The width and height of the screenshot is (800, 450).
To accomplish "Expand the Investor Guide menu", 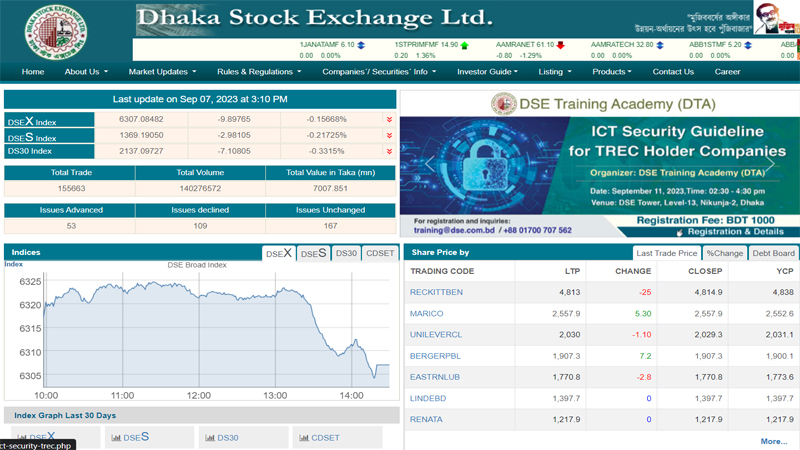I will 489,72.
